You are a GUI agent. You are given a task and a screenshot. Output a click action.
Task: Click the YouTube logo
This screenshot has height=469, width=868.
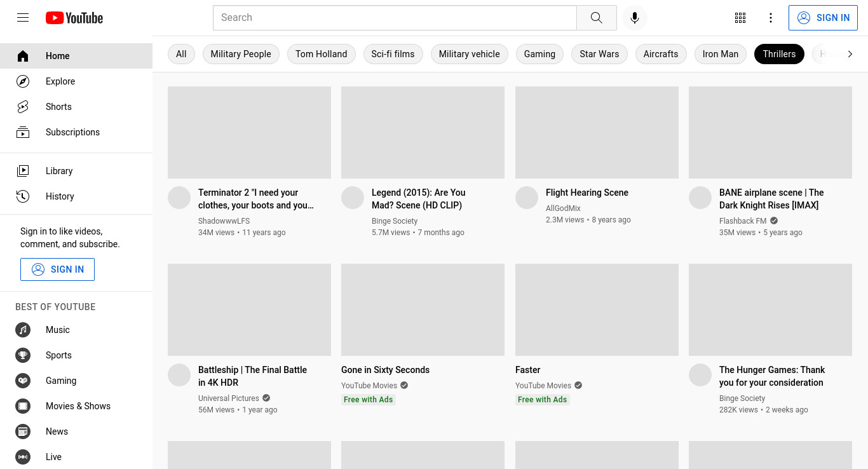point(74,18)
